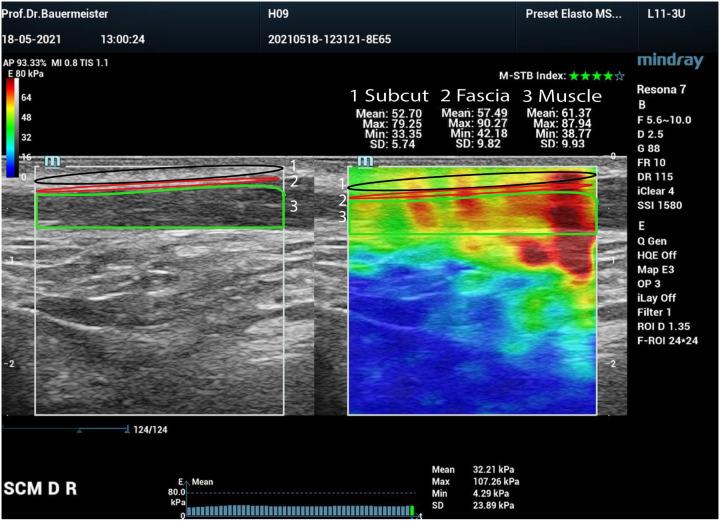Click the elasticity kPa color scale bar
The image size is (720, 521).
coord(11,128)
